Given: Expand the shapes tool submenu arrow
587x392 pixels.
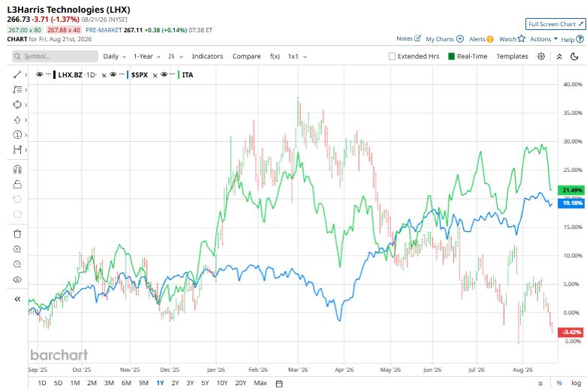Looking at the screenshot, I should [x=26, y=105].
